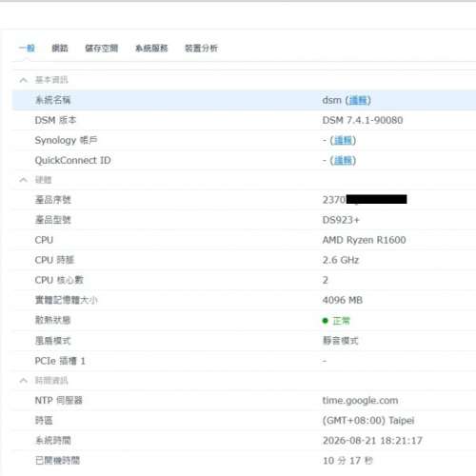Select the 系統服務 tab
The width and height of the screenshot is (476, 476).
pyautogui.click(x=151, y=49)
